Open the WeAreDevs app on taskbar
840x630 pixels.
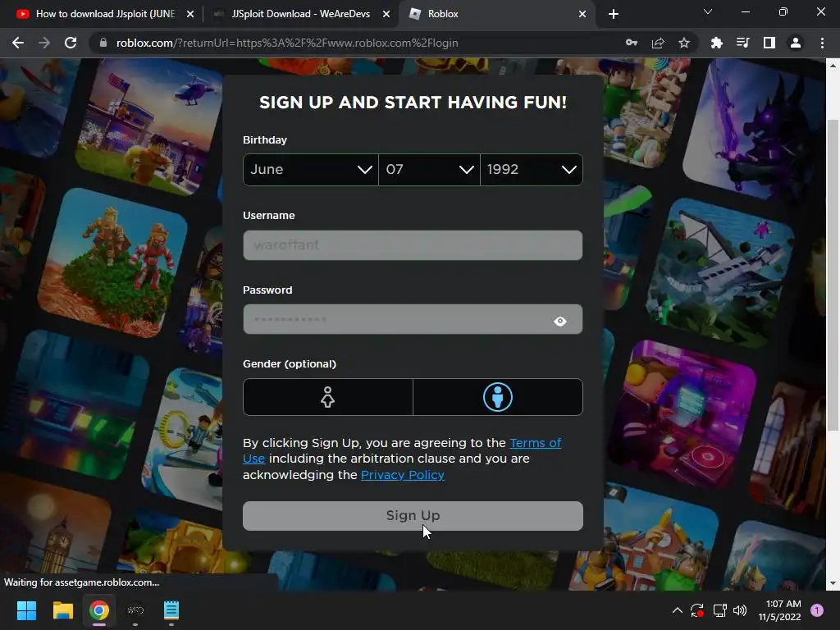(135, 610)
